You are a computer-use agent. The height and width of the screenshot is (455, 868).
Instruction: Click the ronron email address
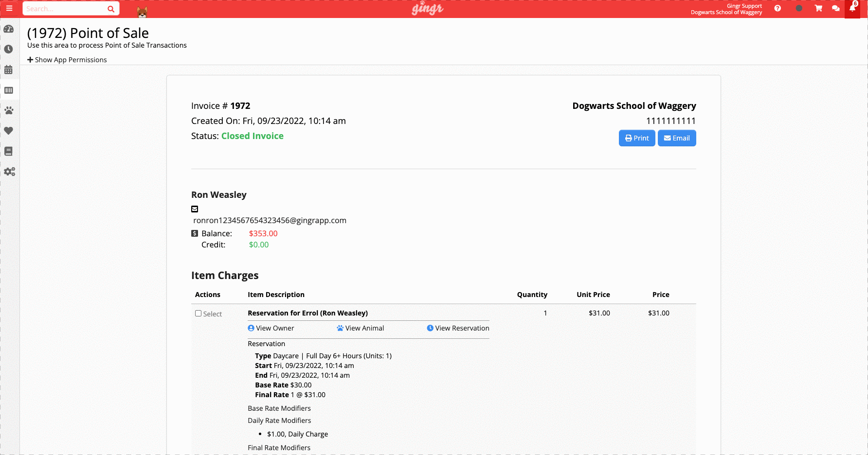(x=270, y=220)
